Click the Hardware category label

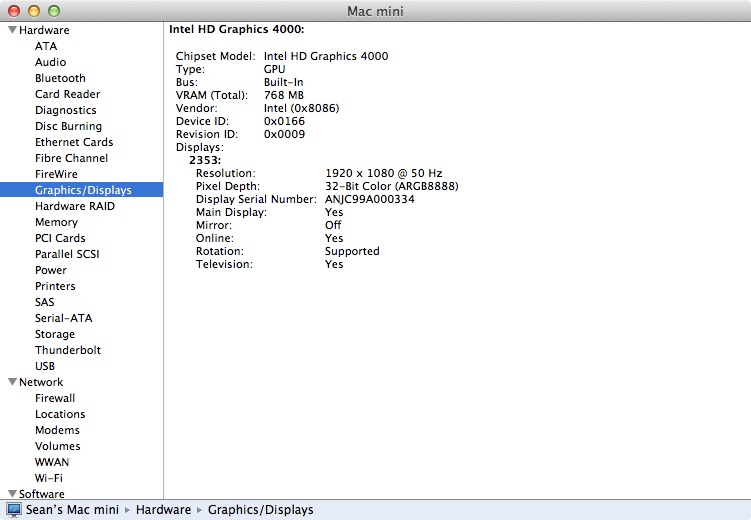[44, 30]
